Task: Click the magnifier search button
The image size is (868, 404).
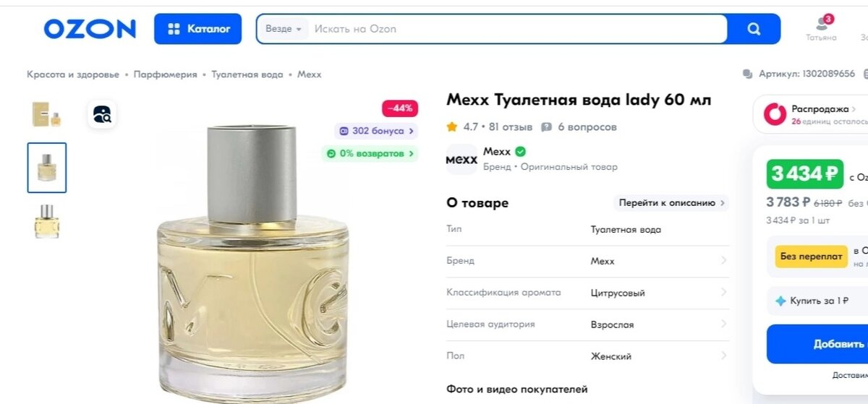Action: [754, 29]
